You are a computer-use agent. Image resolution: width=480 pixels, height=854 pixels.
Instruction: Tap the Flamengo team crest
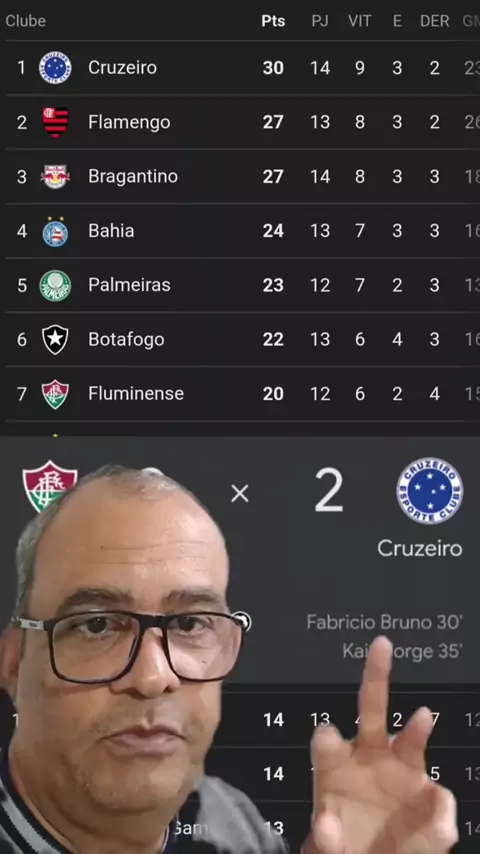click(x=55, y=122)
